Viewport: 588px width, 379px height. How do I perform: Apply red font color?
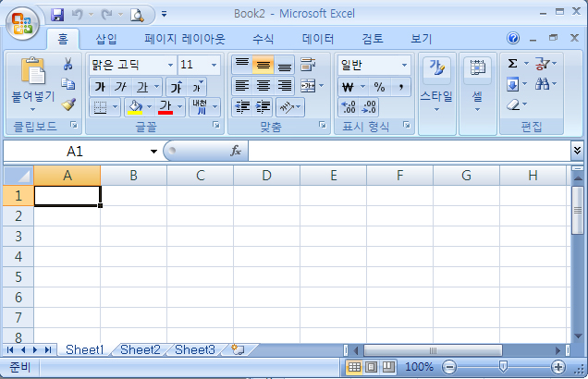(165, 107)
